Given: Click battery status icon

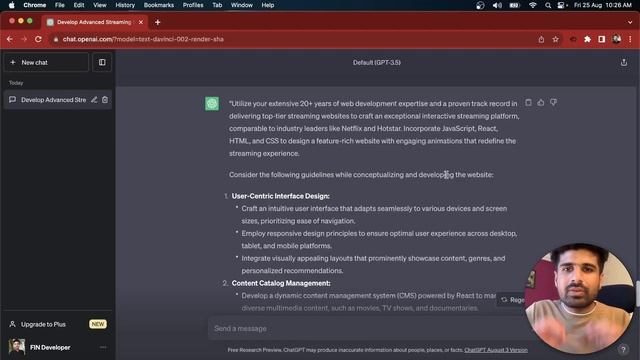Looking at the screenshot, I should coord(515,5).
